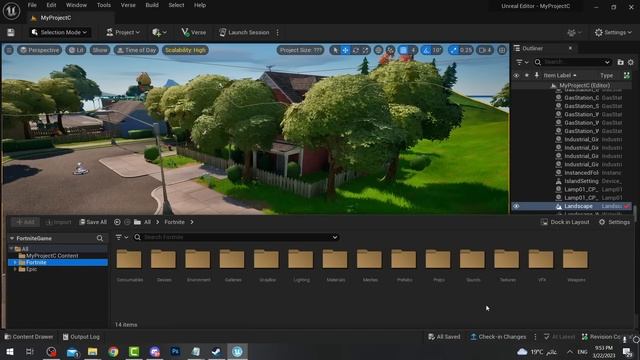Open the Selection Mode dropdown

(60, 32)
